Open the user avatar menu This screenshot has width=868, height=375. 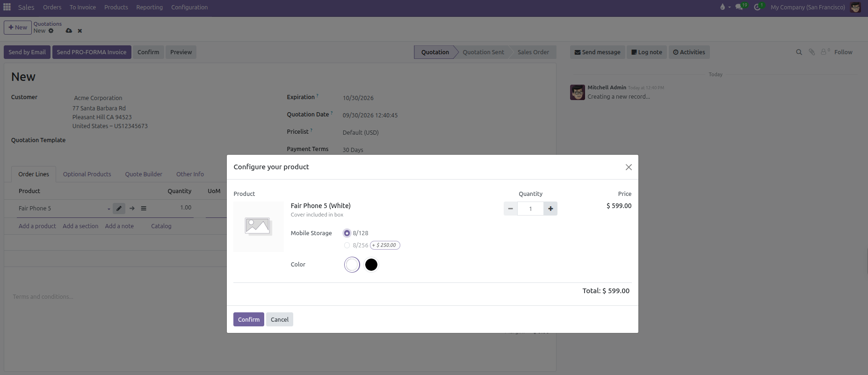(855, 7)
